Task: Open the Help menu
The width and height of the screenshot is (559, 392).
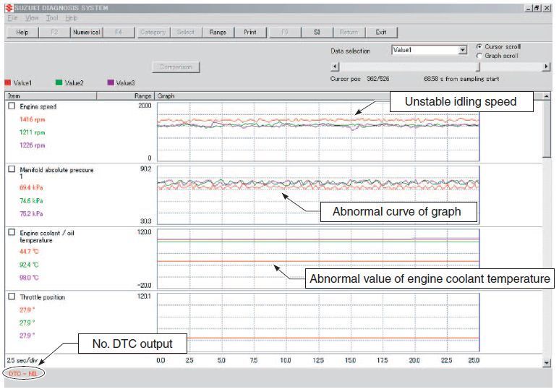Action: point(72,18)
